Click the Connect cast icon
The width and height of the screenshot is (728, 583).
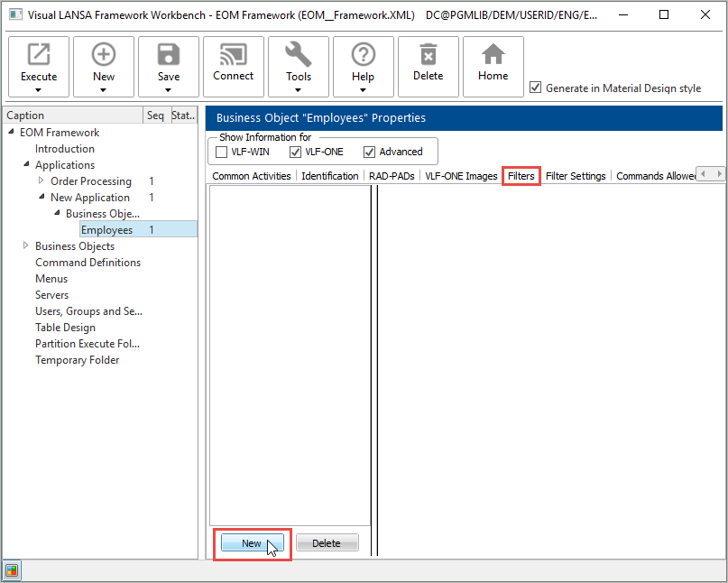[234, 54]
